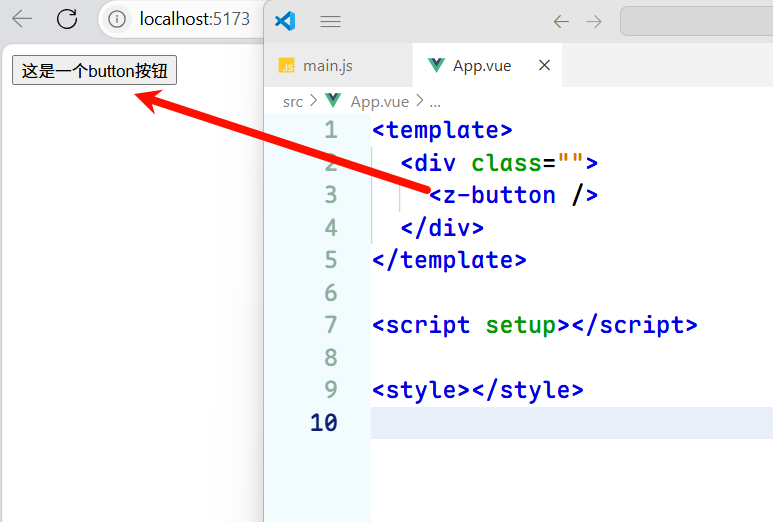This screenshot has width=773, height=522.
Task: Click line number 7 in gutter
Action: (x=331, y=325)
